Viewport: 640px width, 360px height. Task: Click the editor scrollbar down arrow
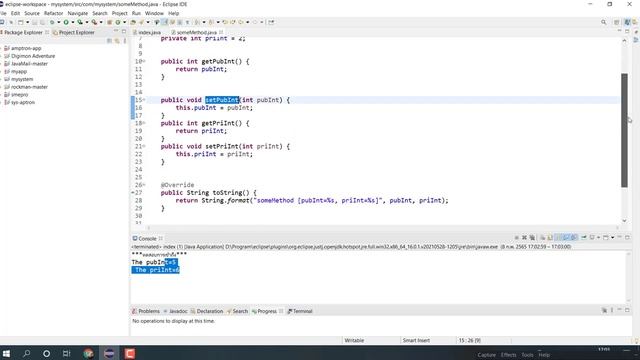point(624,221)
